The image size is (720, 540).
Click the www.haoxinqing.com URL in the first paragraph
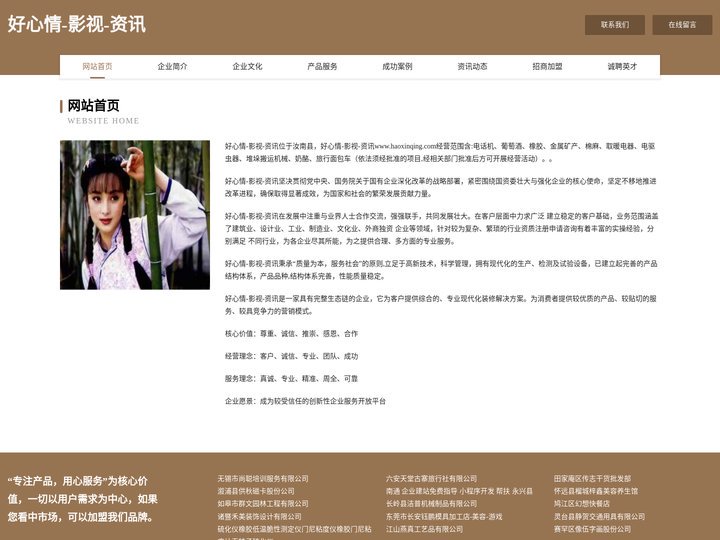(x=405, y=146)
